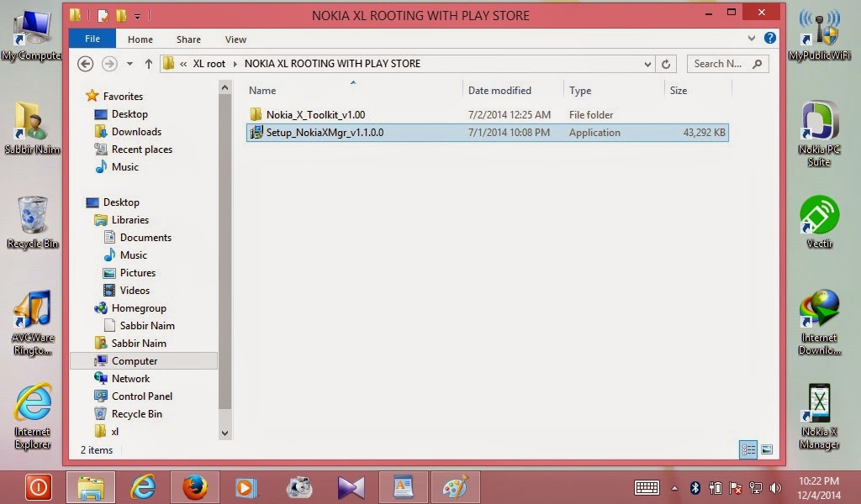The height and width of the screenshot is (504, 861).
Task: Open the taskbar clock showing 10:22 PM
Action: 819,487
